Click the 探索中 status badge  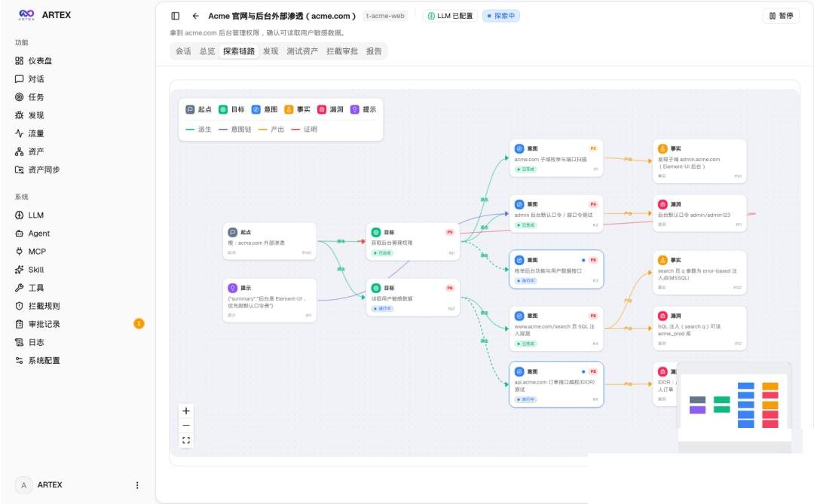coord(501,16)
